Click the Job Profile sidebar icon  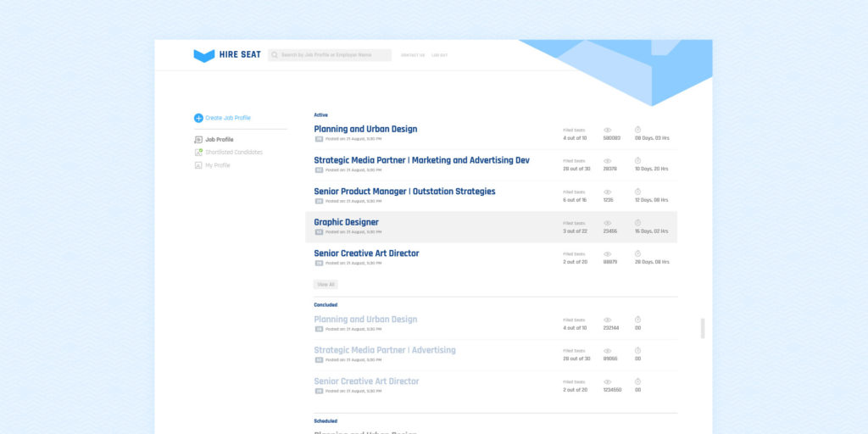[x=198, y=140]
